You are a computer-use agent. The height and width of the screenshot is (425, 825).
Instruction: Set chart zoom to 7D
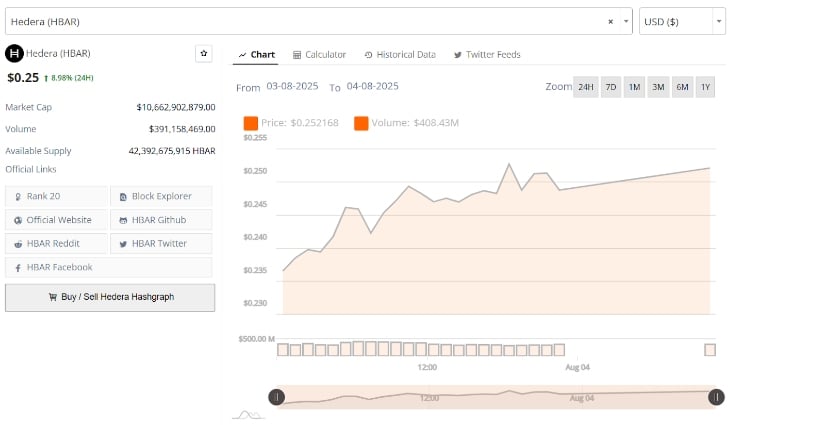point(611,87)
